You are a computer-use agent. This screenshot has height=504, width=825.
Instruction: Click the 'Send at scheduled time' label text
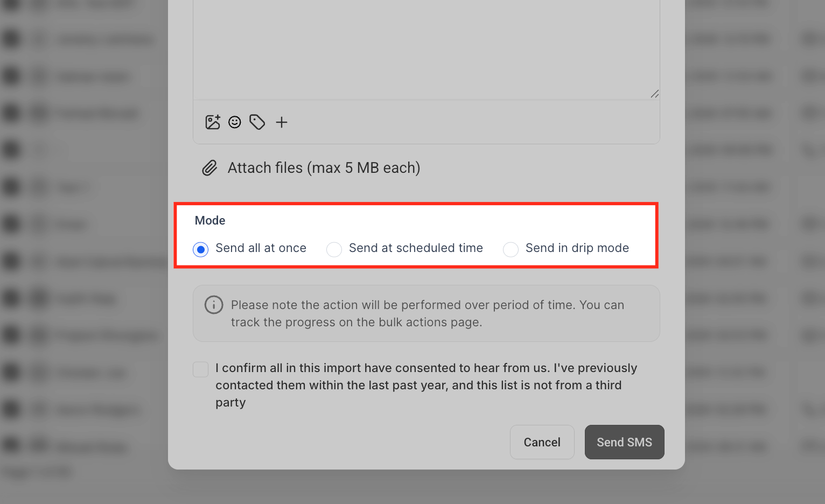pyautogui.click(x=416, y=248)
